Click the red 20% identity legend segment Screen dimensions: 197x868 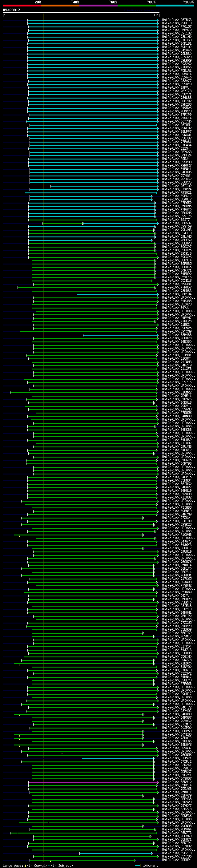(22, 6)
